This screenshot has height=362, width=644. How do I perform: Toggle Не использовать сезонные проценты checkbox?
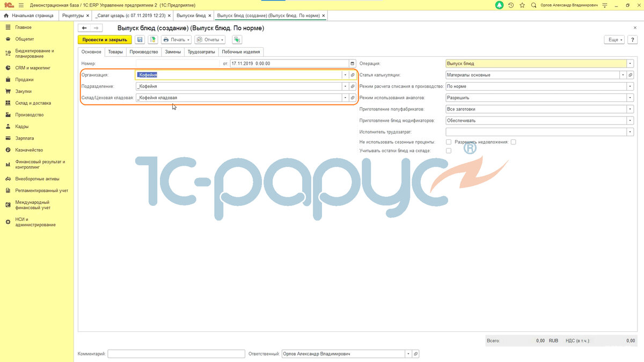pyautogui.click(x=449, y=142)
